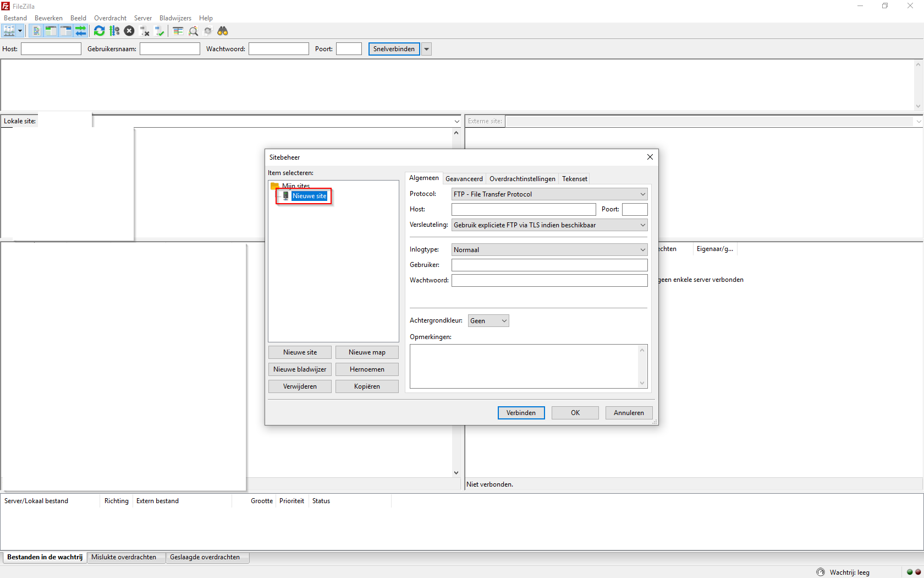
Task: Open the Protocol dropdown
Action: click(x=549, y=194)
